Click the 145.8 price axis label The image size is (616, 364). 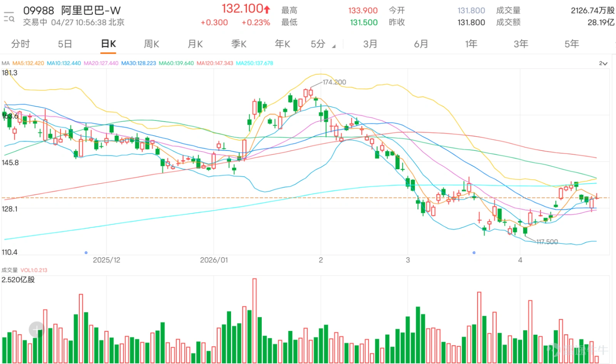[10, 162]
